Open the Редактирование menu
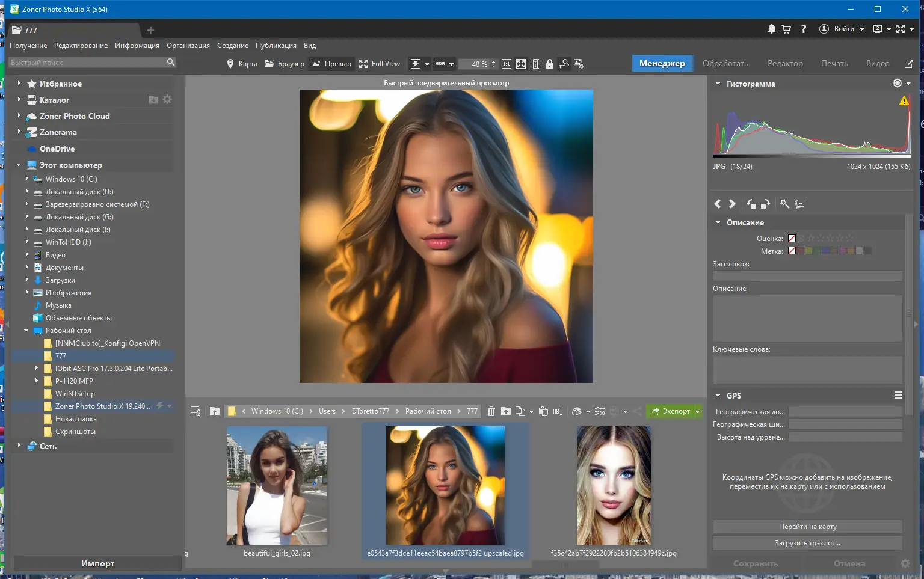This screenshot has width=924, height=579. point(81,46)
